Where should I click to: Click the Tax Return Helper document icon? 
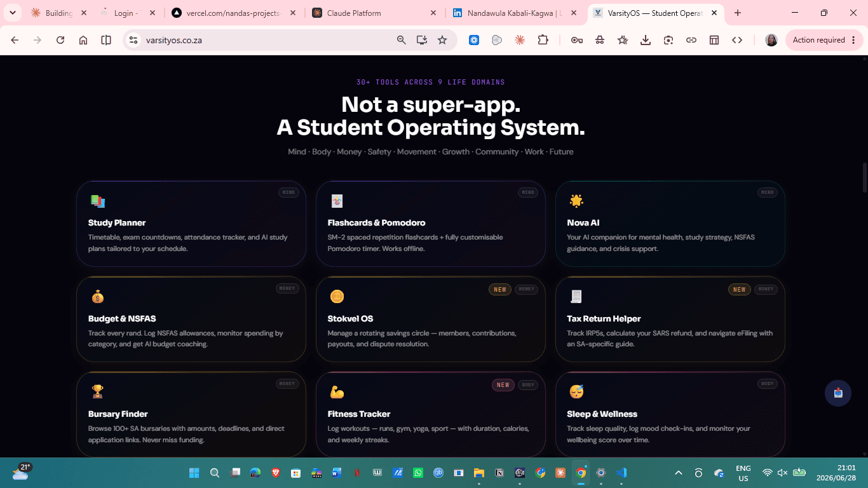click(x=576, y=297)
